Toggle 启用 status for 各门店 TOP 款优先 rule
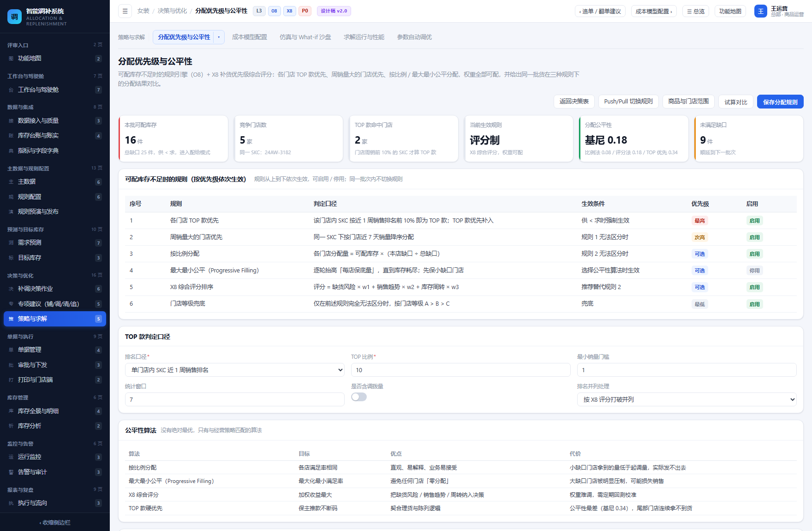Screen dimensions: 812x531 754,221
